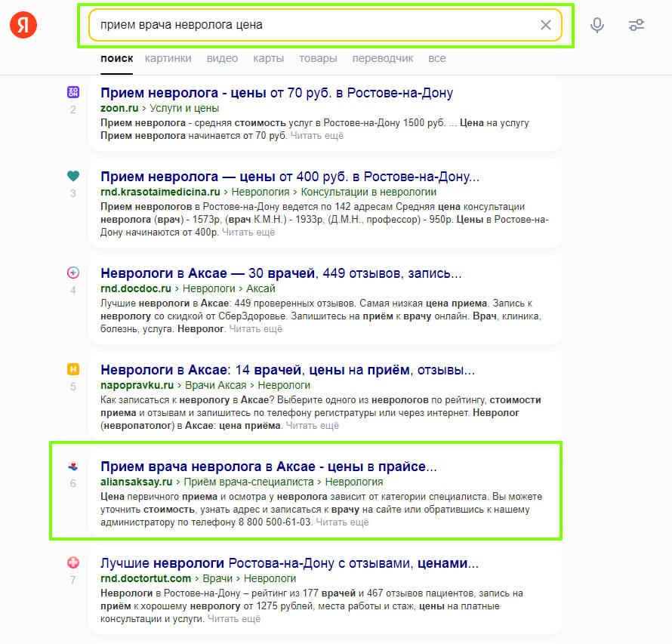This screenshot has height=644, width=672.
Task: Switch to the видео tab
Action: point(222,58)
